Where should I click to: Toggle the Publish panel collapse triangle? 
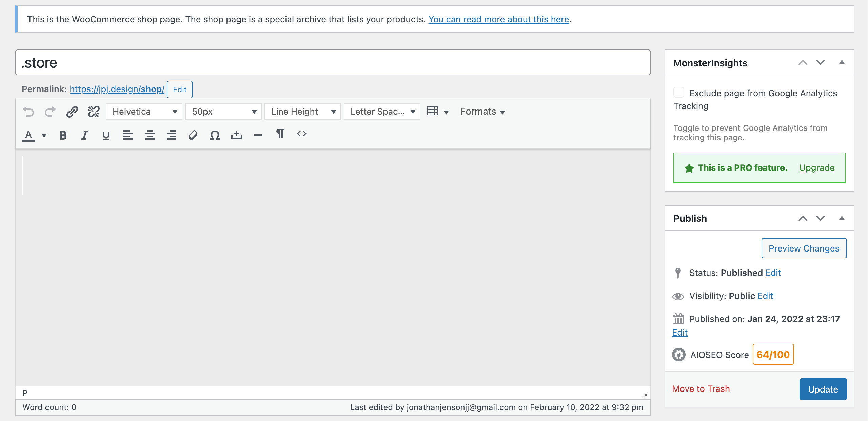coord(842,218)
